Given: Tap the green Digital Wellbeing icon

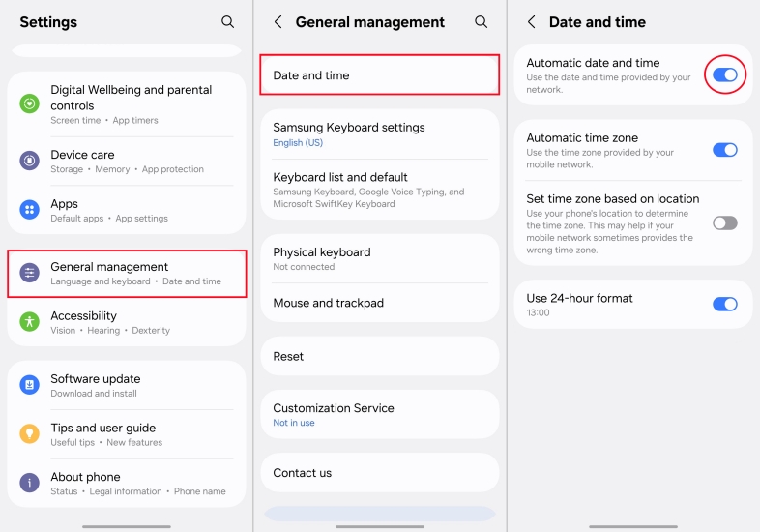Looking at the screenshot, I should [x=30, y=103].
